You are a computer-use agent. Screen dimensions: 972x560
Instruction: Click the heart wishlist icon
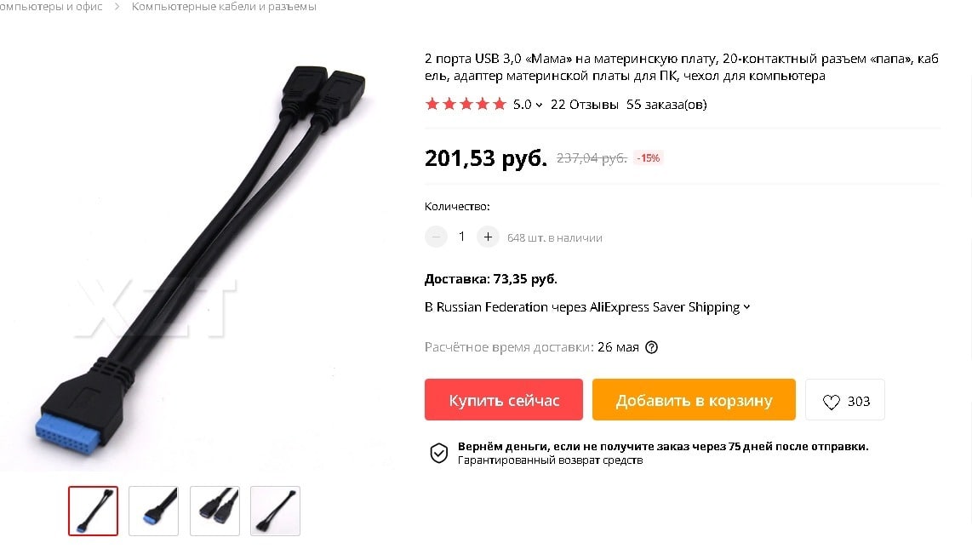click(831, 401)
